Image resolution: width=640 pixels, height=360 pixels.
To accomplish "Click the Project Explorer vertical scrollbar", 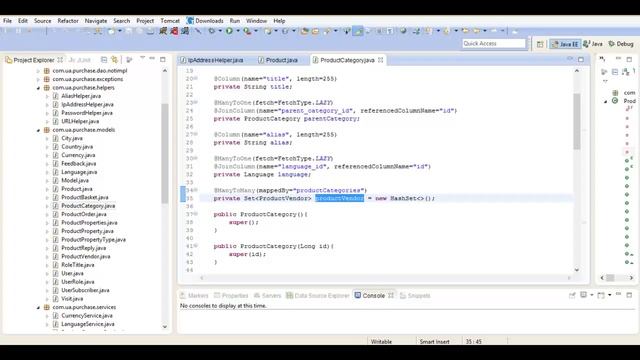I will click(164, 154).
